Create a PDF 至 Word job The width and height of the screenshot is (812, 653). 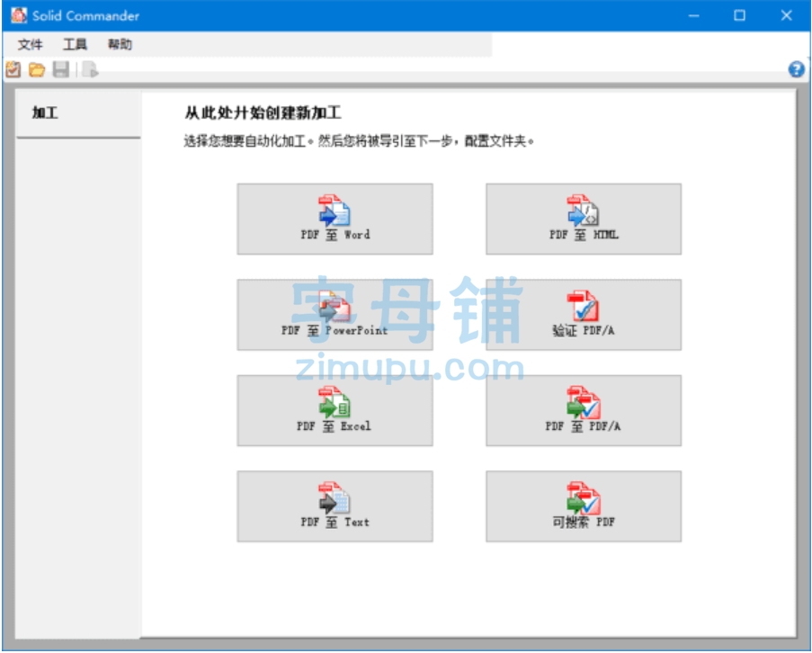pyautogui.click(x=335, y=219)
